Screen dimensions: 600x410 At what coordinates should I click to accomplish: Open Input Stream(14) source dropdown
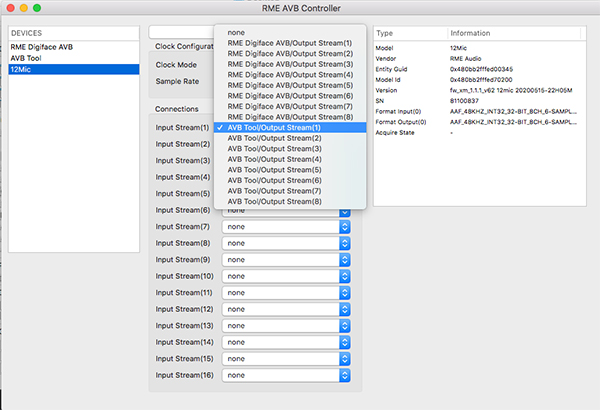click(286, 342)
